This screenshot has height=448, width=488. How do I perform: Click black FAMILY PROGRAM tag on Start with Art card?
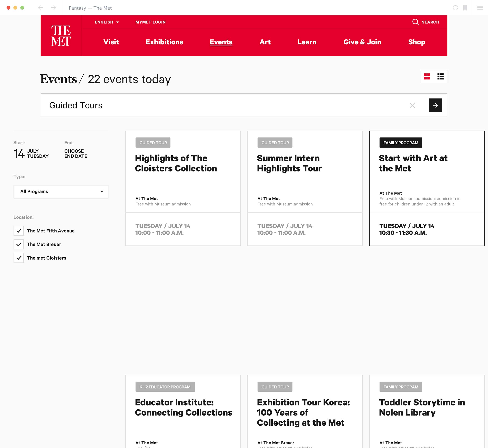tap(401, 143)
